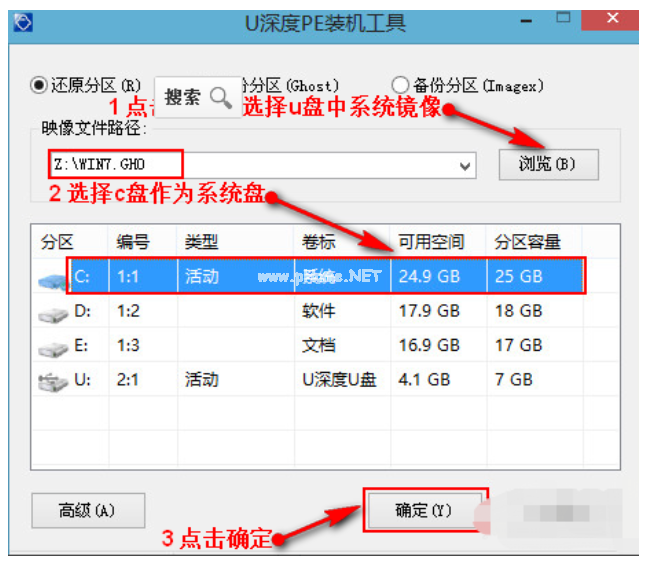Click the 编号 column header

point(133,243)
